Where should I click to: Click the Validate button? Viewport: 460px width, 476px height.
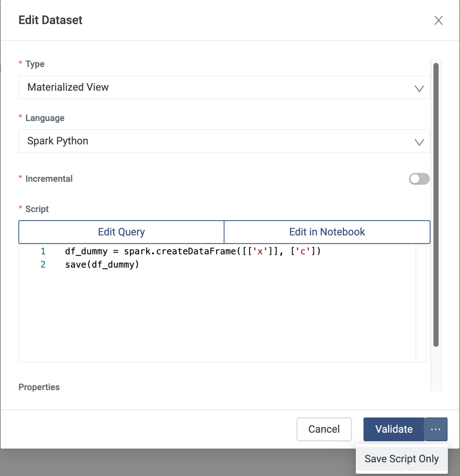pos(394,429)
